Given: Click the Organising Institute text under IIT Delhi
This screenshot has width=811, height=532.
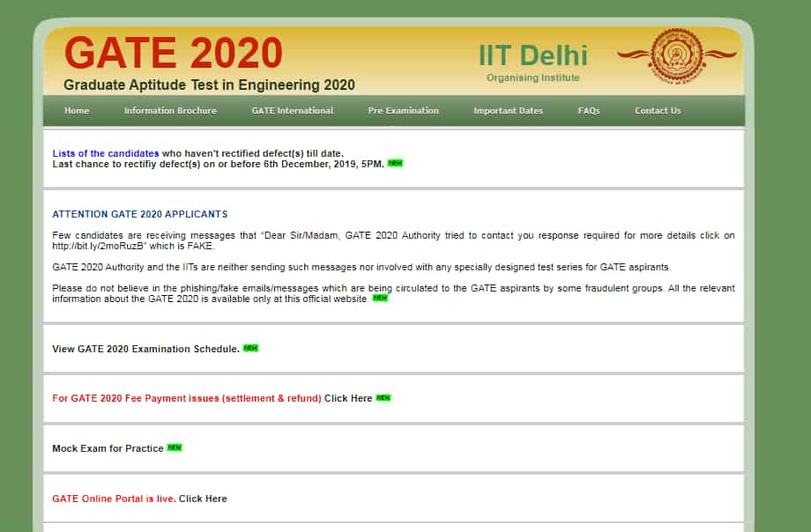Looking at the screenshot, I should click(x=533, y=78).
